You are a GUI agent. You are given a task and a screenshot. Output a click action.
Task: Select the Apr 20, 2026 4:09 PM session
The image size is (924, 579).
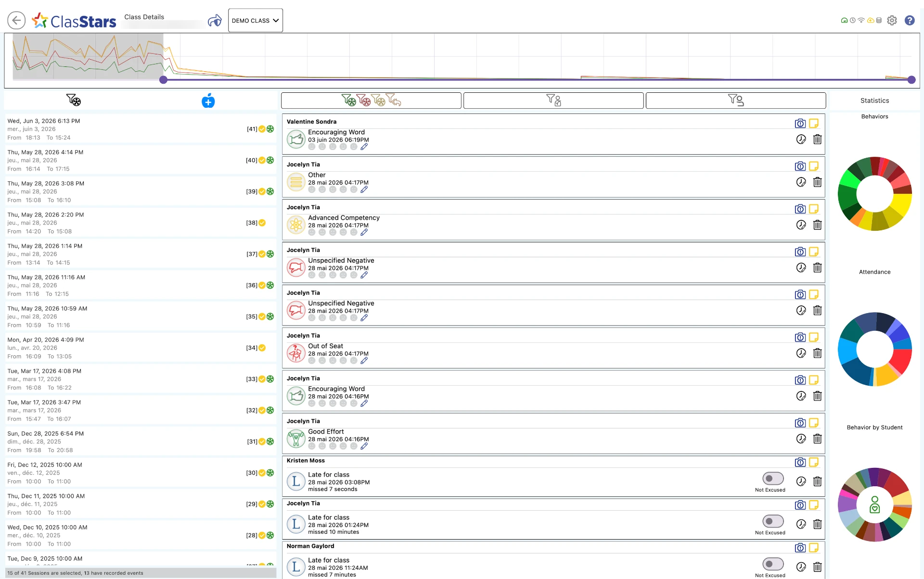141,348
